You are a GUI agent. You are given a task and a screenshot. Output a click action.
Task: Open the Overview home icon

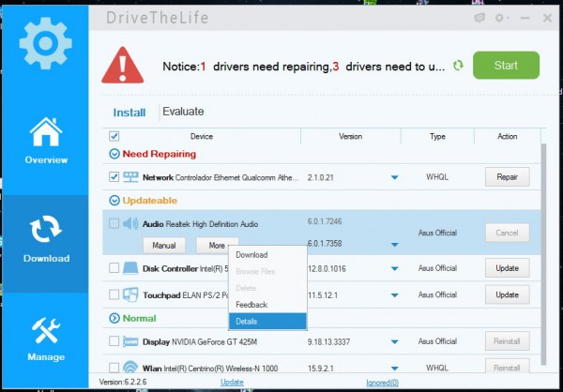[46, 131]
